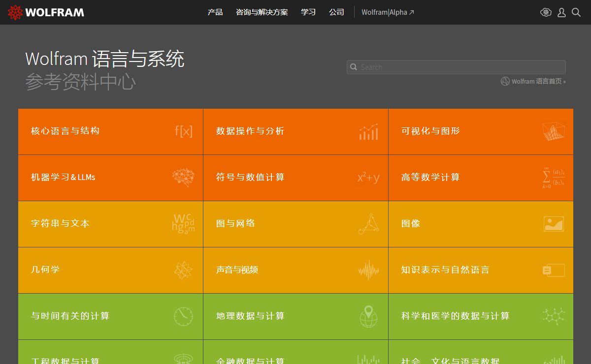Click the brain network icon for 机器学习
This screenshot has width=591, height=364.
pos(183,178)
